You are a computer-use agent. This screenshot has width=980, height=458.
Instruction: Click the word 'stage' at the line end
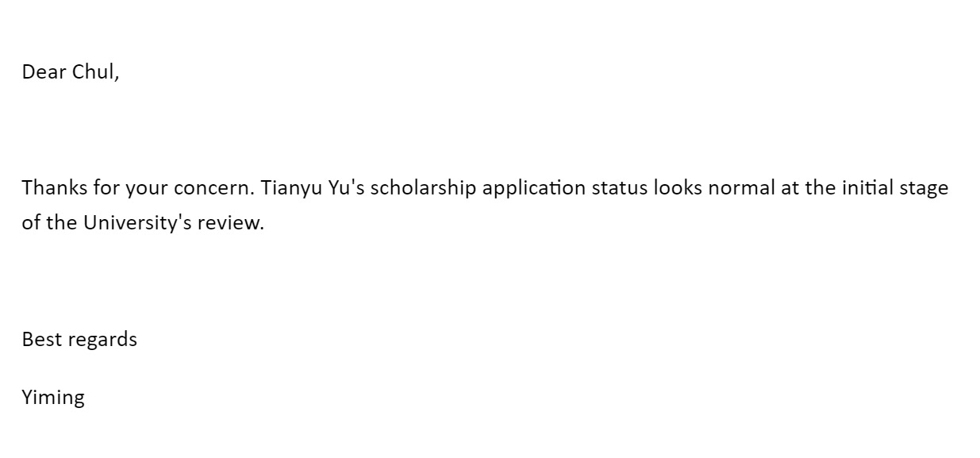point(924,188)
